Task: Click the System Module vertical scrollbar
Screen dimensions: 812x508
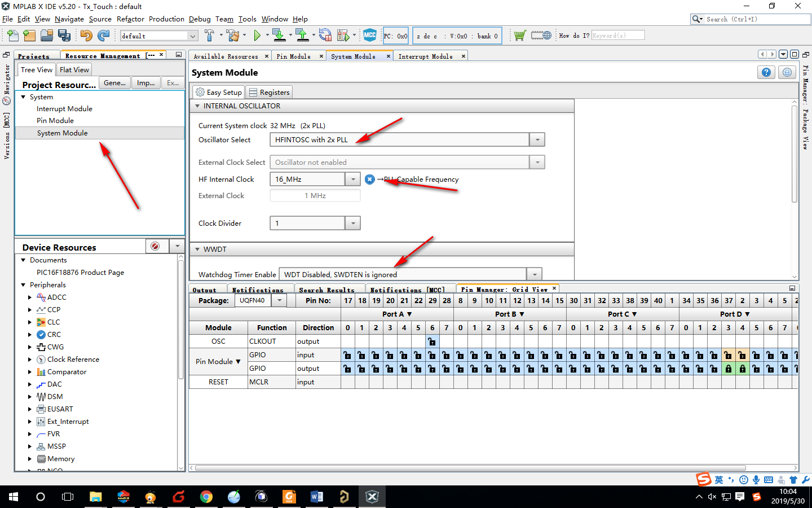Action: (x=795, y=154)
